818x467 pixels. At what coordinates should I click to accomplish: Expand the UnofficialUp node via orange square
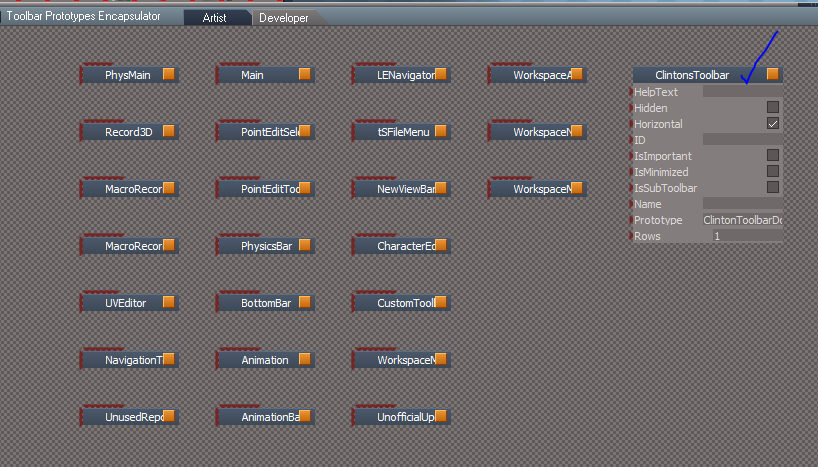click(441, 416)
